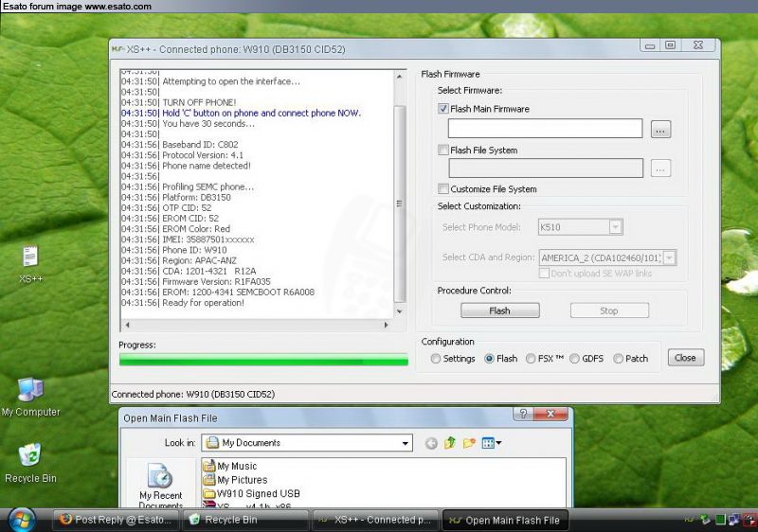Select the Settings configuration radio button
The width and height of the screenshot is (758, 532).
coord(436,359)
